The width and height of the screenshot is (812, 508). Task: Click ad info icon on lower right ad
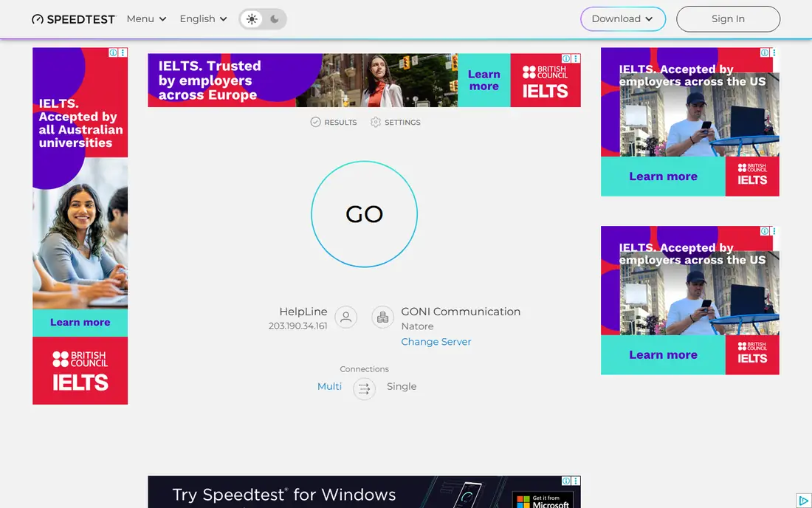point(764,231)
